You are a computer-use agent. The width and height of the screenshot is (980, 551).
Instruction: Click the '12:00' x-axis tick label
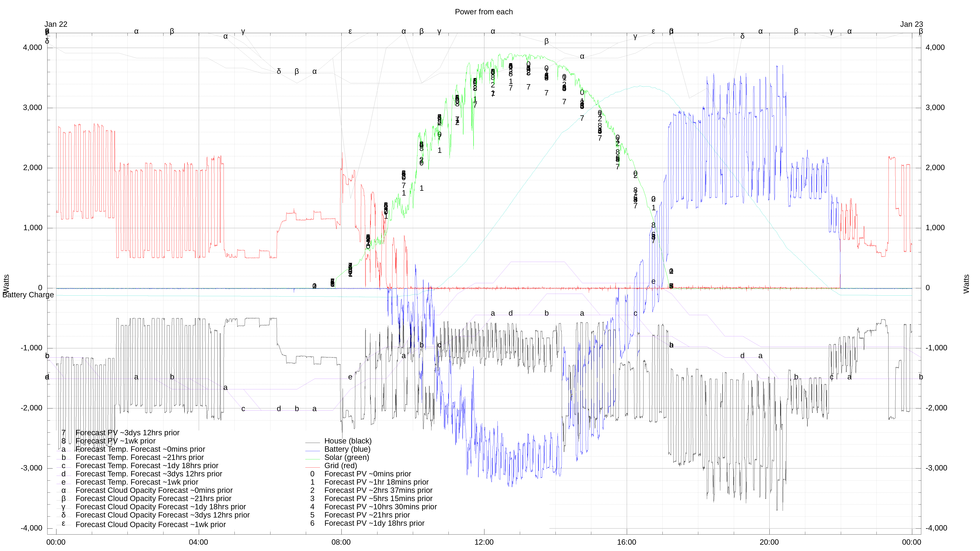click(x=483, y=542)
